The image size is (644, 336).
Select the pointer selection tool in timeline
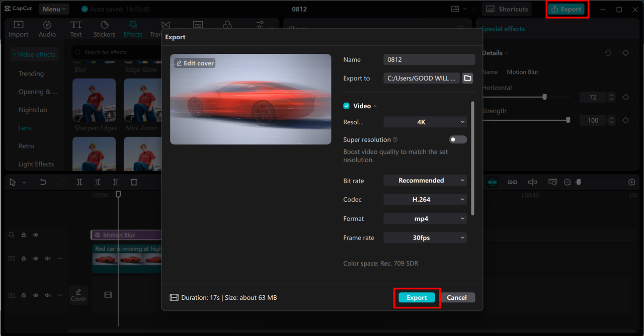13,182
